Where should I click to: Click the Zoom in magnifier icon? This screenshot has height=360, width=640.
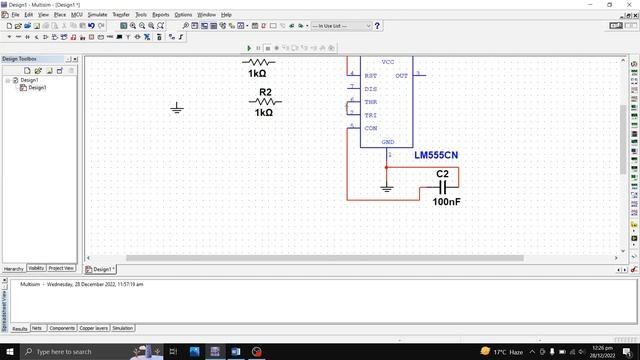[x=133, y=26]
